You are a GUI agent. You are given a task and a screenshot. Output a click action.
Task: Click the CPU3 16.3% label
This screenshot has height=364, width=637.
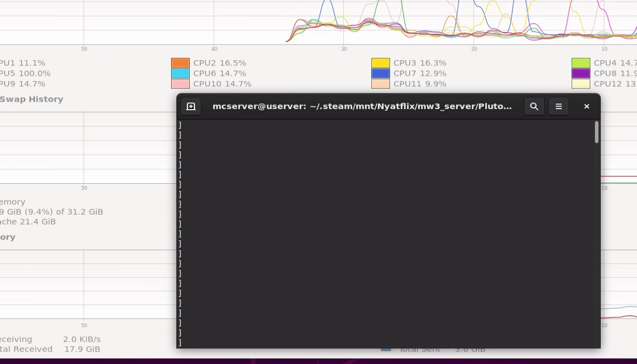click(420, 63)
